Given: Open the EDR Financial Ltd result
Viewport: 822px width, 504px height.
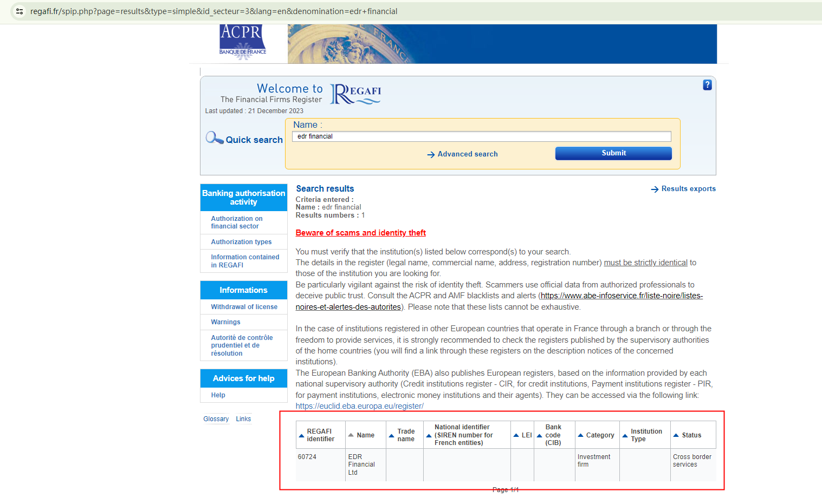Looking at the screenshot, I should click(x=361, y=464).
